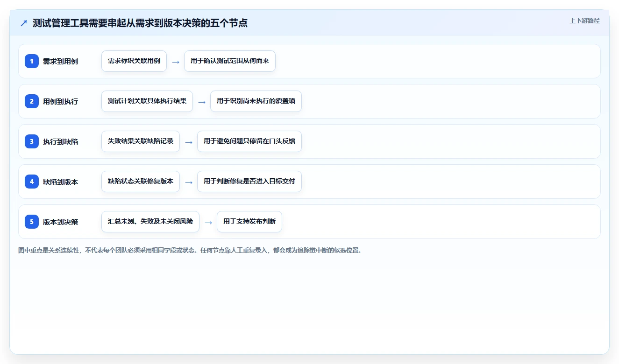Click the arrow after 失败结果关联缺陷记录
The image size is (619, 364).
point(189,142)
